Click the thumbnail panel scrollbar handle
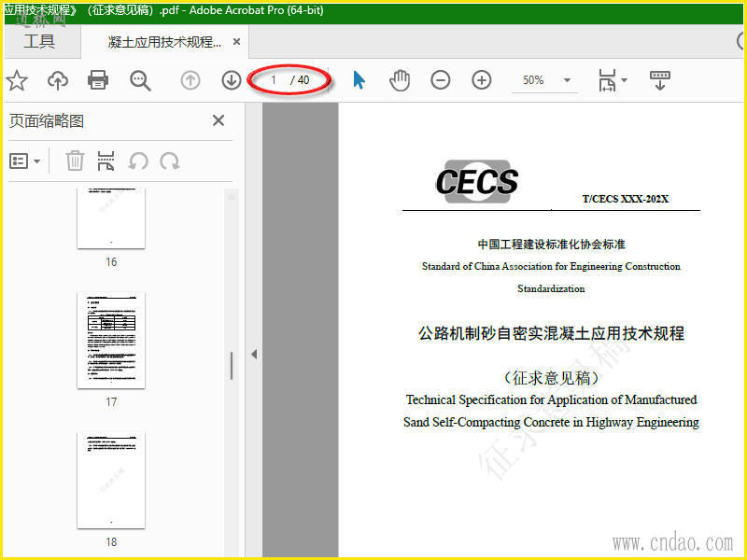This screenshot has width=747, height=560. [x=232, y=366]
